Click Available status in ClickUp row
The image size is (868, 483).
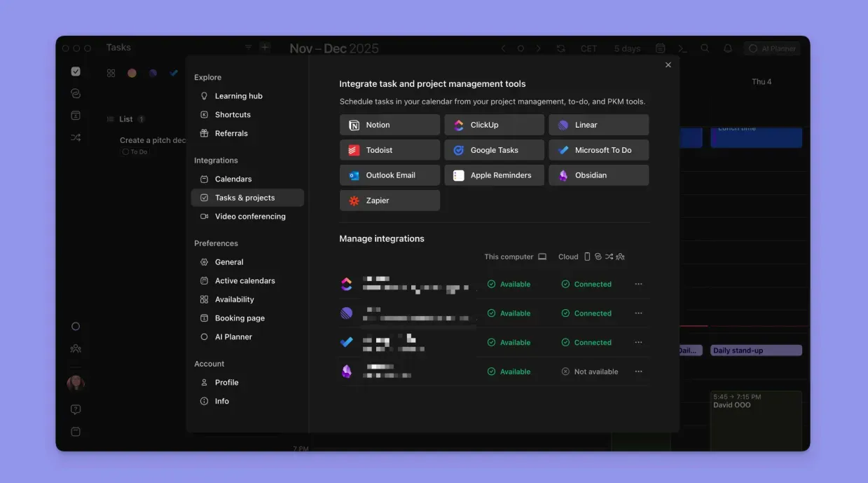509,284
